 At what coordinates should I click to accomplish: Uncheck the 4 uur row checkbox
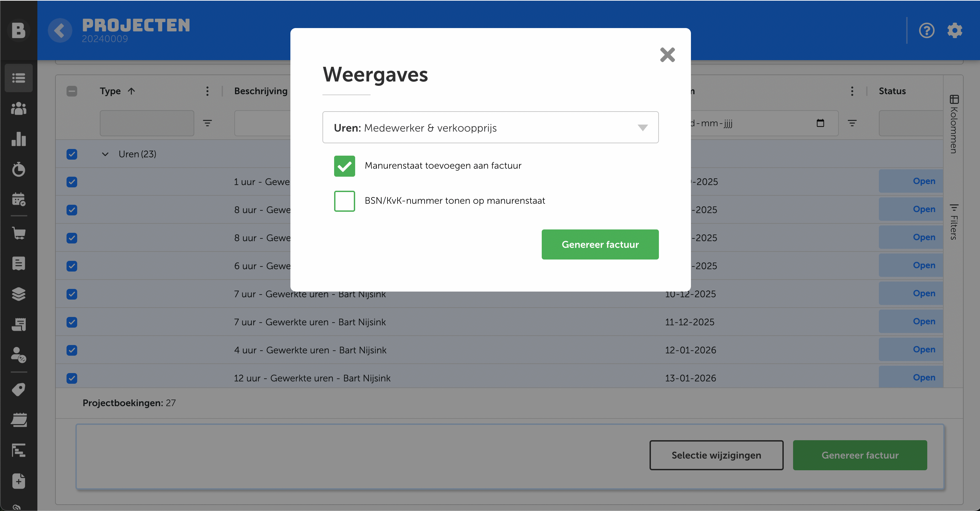tap(71, 350)
